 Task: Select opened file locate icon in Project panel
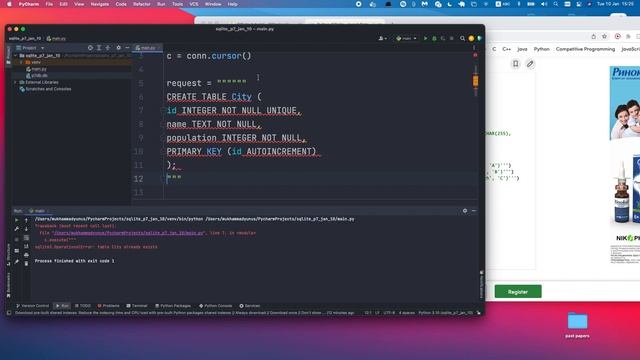tap(90, 48)
